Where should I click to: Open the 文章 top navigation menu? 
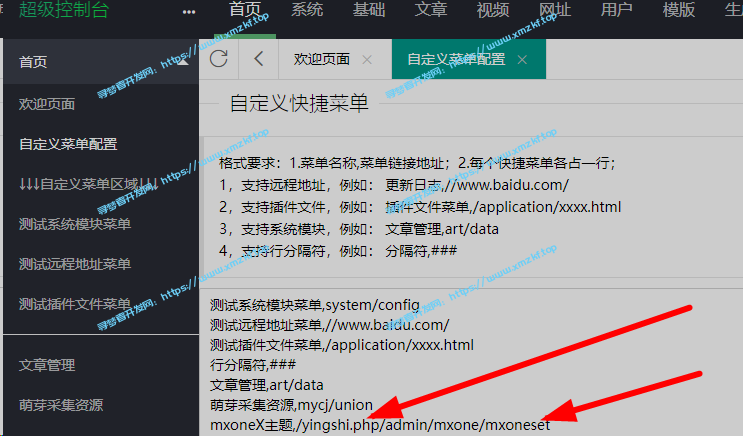[431, 9]
